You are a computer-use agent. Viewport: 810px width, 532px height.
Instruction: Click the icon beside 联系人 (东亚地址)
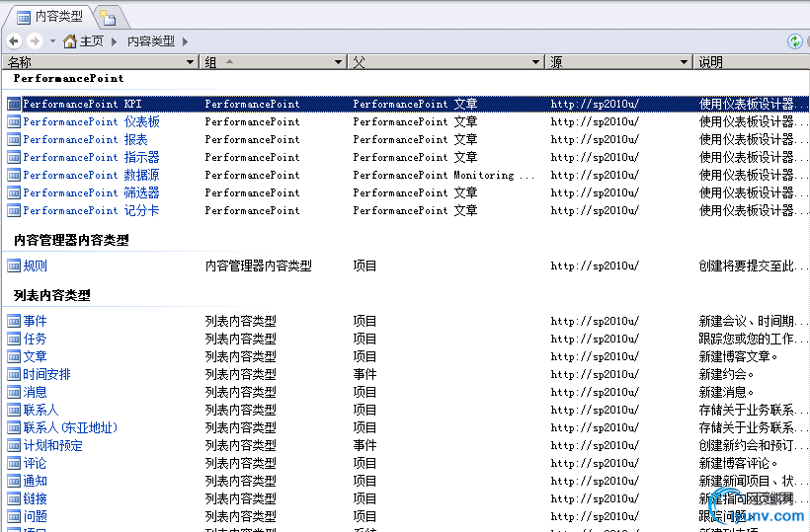point(14,427)
